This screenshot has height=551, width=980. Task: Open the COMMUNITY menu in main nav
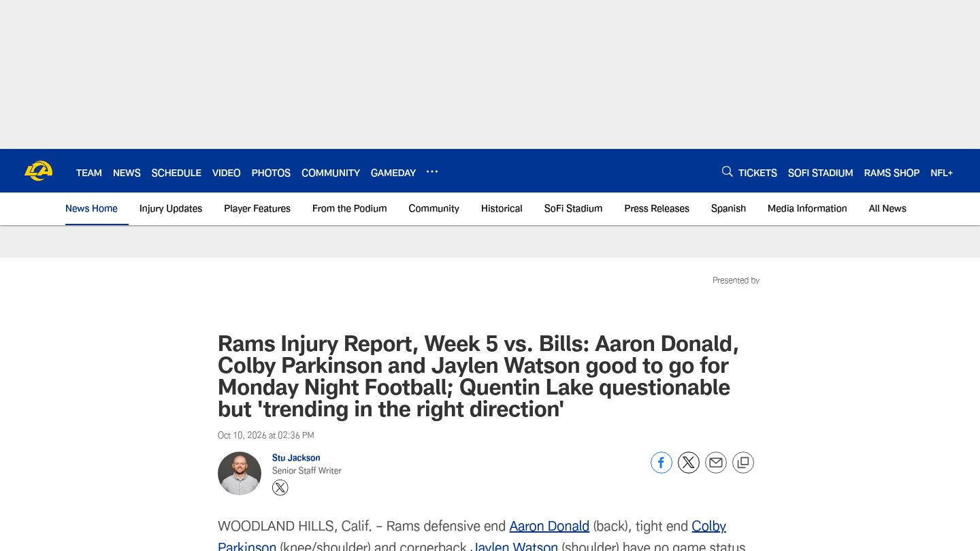[x=331, y=173]
